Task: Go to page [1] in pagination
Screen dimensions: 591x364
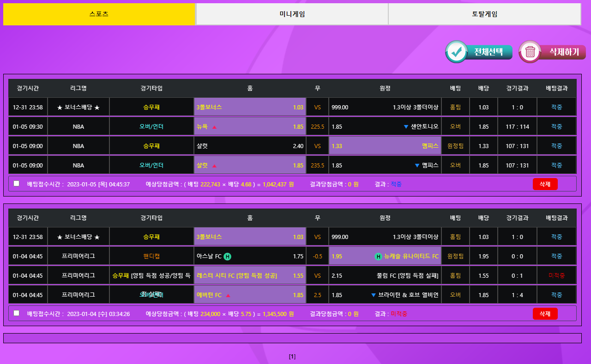Action: (292, 357)
